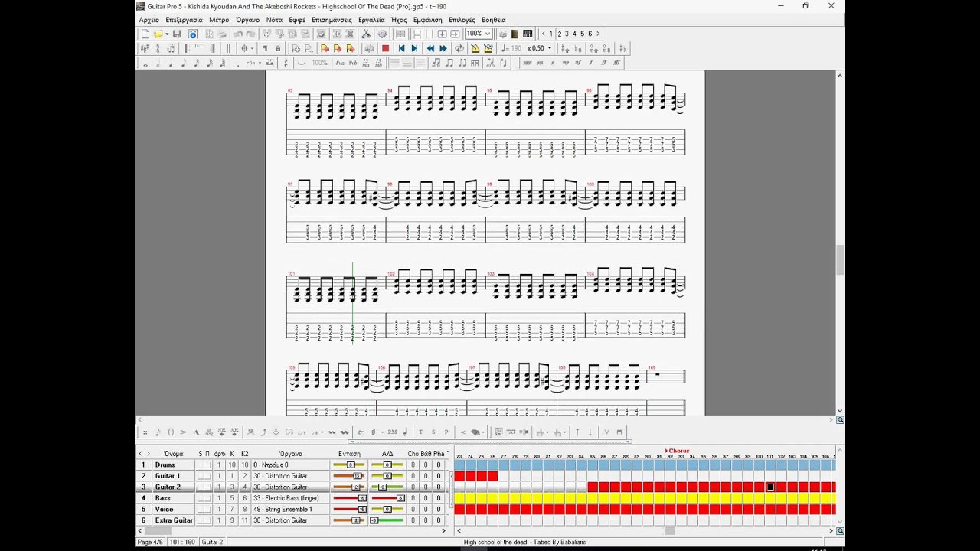This screenshot has height=551, width=980.
Task: Select the Extra Guitar track
Action: coord(174,520)
